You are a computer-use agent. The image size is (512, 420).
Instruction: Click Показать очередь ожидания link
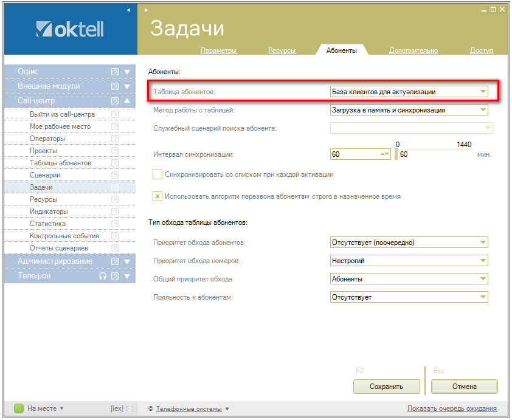(x=452, y=408)
